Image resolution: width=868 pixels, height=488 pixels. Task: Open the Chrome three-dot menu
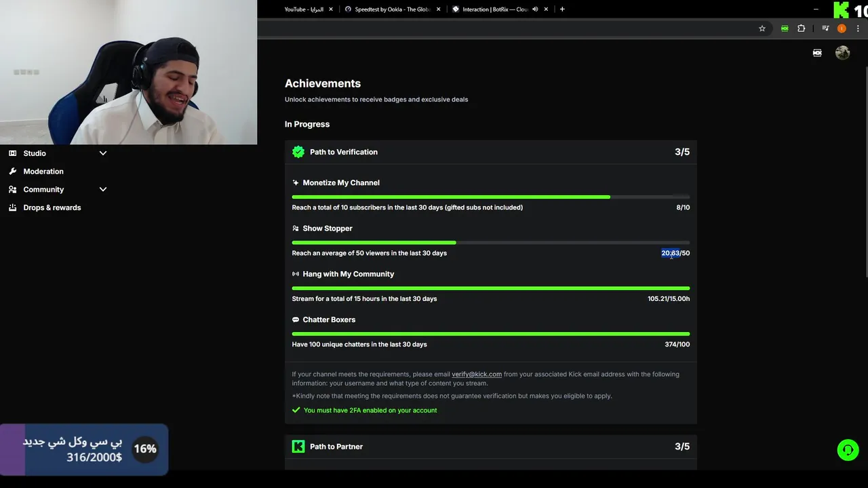pyautogui.click(x=858, y=28)
